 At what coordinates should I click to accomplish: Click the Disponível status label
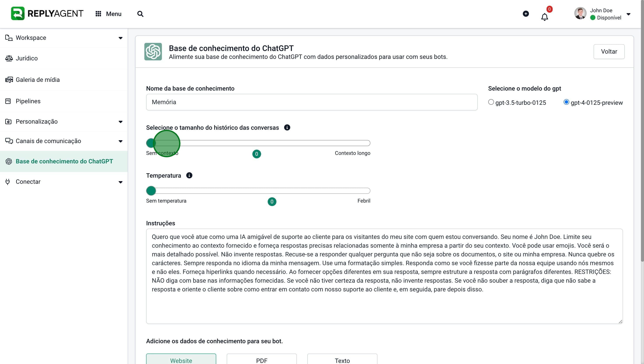pos(609,18)
